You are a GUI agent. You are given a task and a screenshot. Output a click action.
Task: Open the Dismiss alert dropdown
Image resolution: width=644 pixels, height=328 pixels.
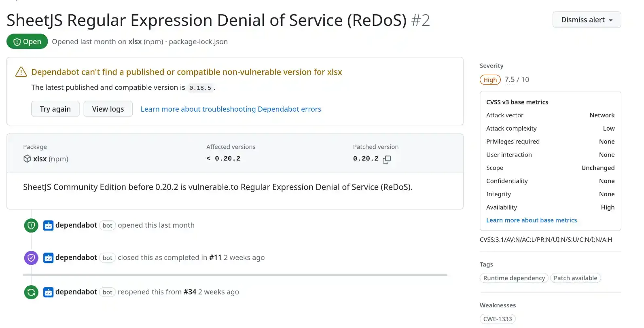point(587,20)
